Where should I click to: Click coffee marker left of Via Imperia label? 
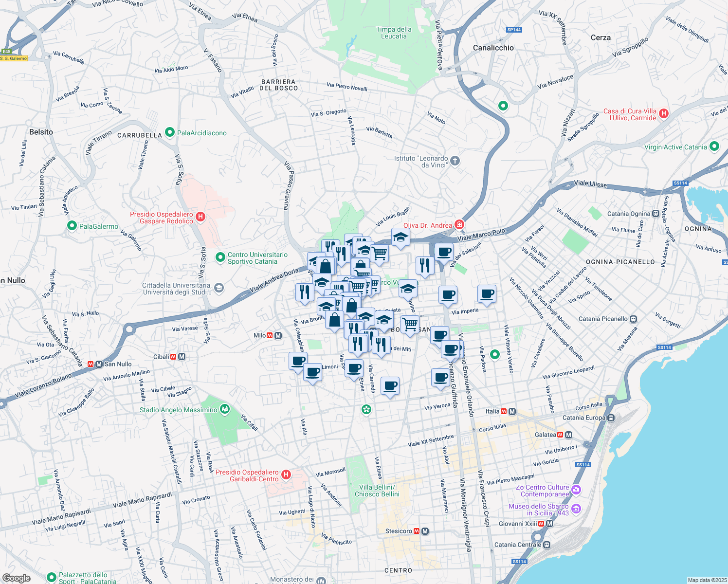tap(448, 296)
